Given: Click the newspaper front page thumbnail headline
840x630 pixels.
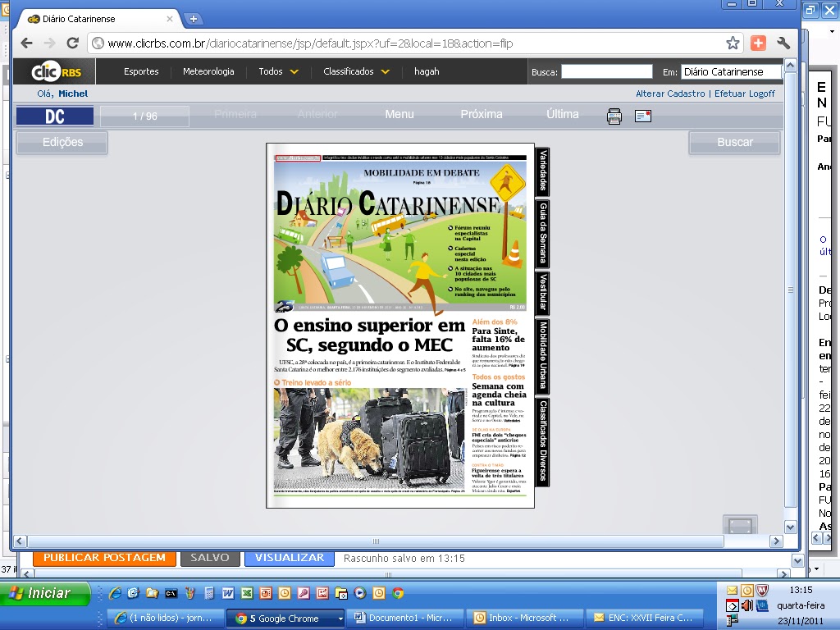Looking at the screenshot, I should point(370,335).
